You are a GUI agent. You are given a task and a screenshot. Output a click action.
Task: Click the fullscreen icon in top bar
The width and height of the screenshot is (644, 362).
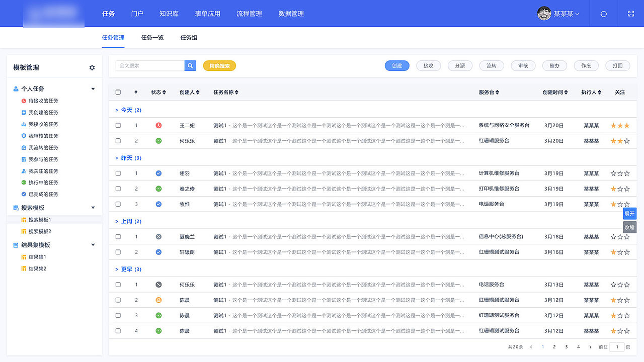tap(631, 14)
